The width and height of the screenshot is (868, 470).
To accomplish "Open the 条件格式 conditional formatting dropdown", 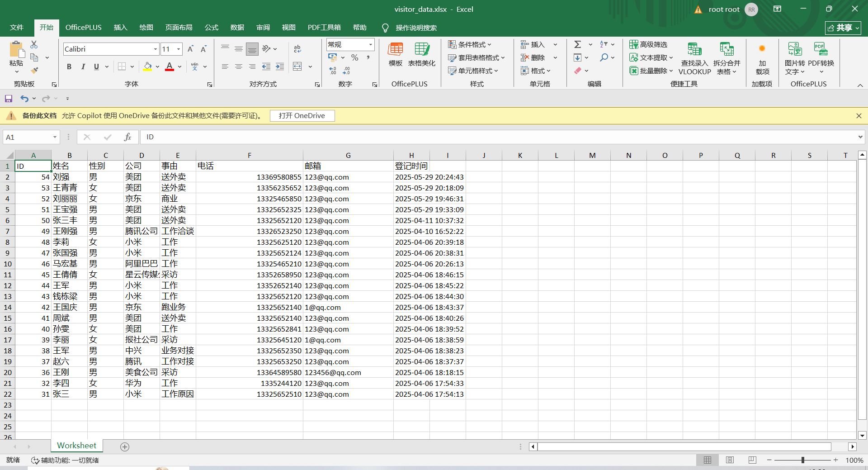I will coord(470,44).
